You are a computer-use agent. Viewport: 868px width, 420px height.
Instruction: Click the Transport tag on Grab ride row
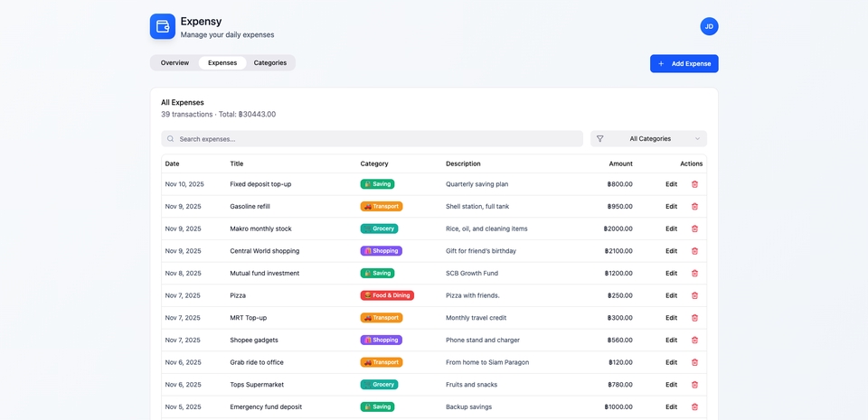click(382, 362)
